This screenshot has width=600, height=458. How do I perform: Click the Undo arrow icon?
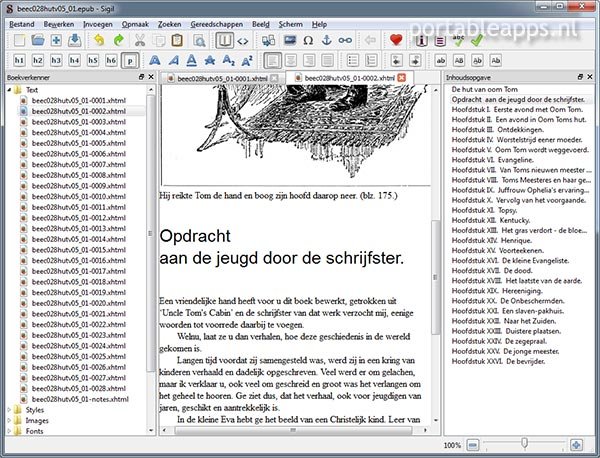pos(99,40)
